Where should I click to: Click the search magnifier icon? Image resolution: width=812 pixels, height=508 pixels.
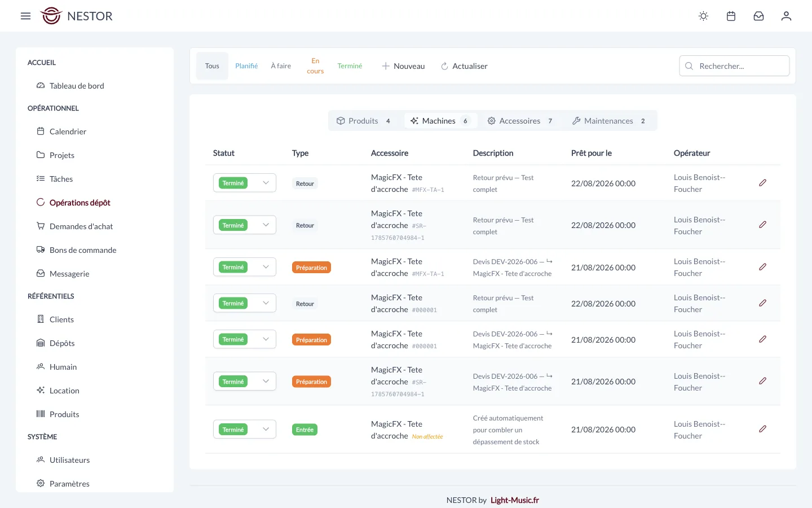tap(689, 66)
